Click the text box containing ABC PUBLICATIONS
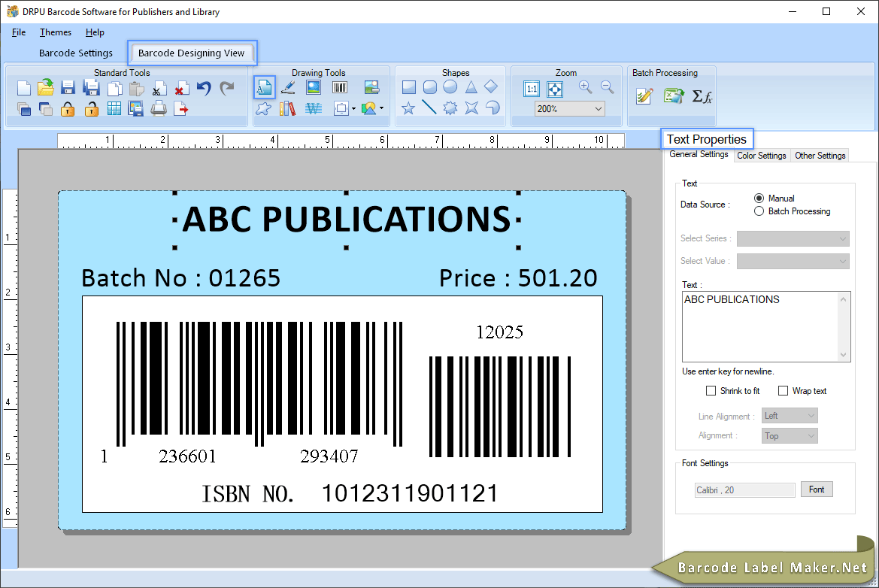Viewport: 879px width, 588px height. (x=765, y=326)
